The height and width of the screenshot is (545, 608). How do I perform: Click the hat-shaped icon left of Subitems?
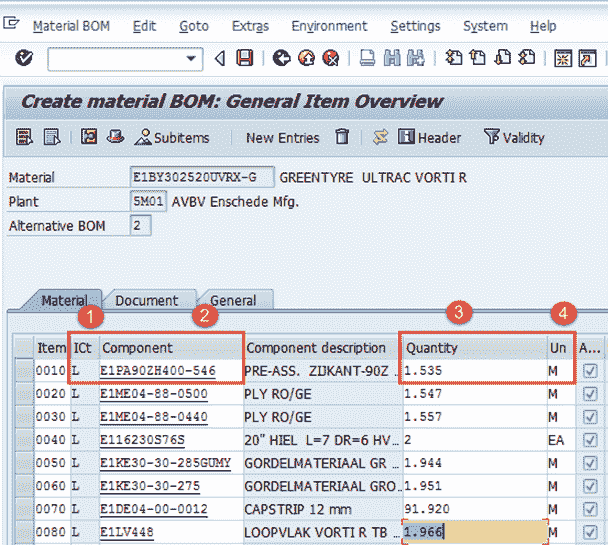[115, 137]
